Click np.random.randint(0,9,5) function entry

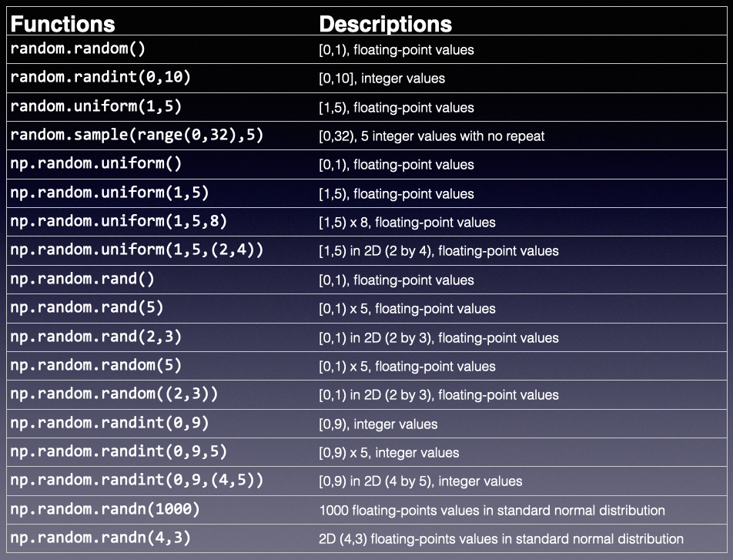119,452
